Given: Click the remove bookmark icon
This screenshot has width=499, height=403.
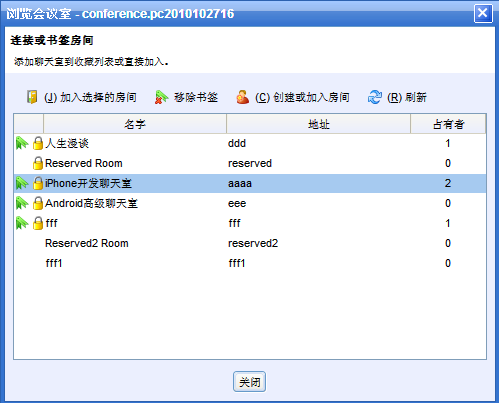Looking at the screenshot, I should [161, 97].
